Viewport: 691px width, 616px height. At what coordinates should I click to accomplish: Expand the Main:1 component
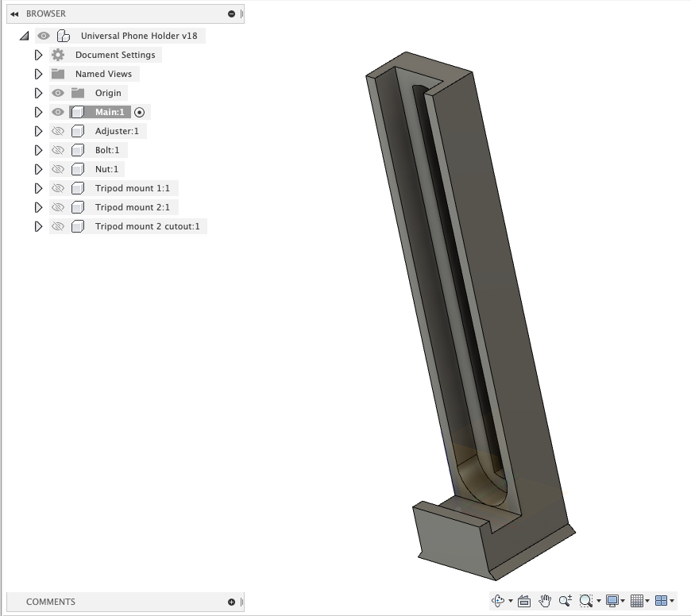tap(38, 112)
